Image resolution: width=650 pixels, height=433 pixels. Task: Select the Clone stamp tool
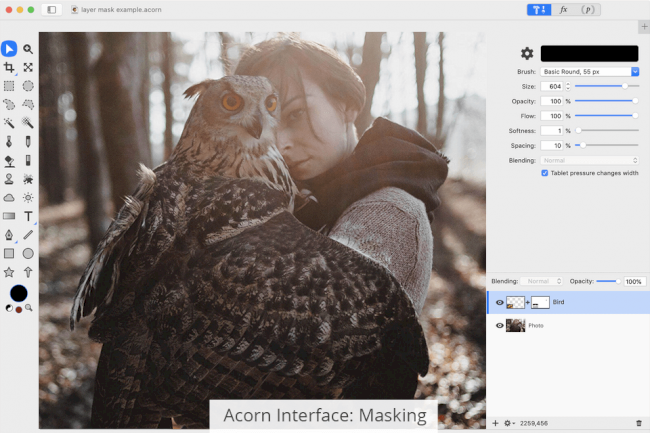(9, 179)
